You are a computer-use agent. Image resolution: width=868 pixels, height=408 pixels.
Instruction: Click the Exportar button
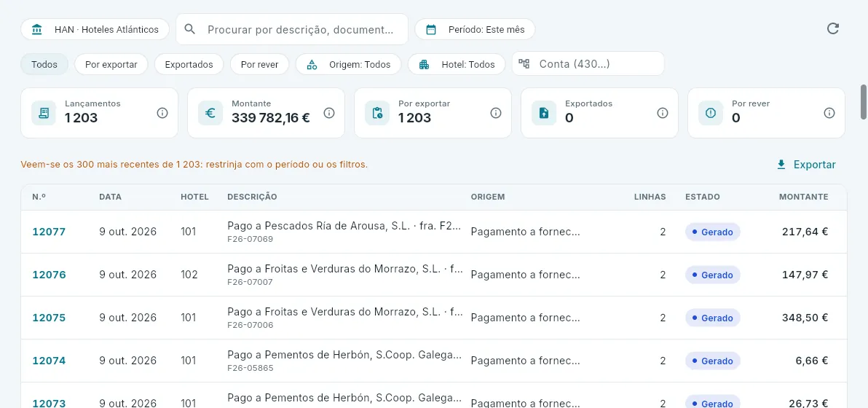pos(806,165)
